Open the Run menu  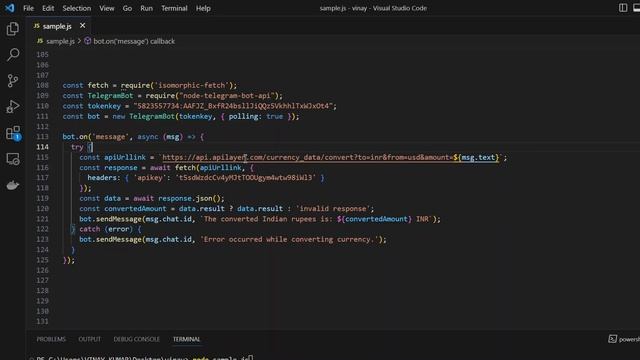pos(146,8)
